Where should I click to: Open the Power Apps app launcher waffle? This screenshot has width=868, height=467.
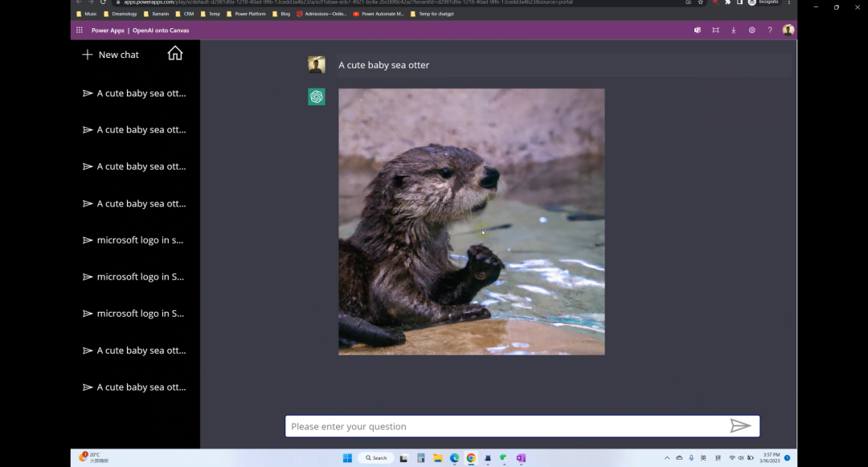pyautogui.click(x=79, y=31)
